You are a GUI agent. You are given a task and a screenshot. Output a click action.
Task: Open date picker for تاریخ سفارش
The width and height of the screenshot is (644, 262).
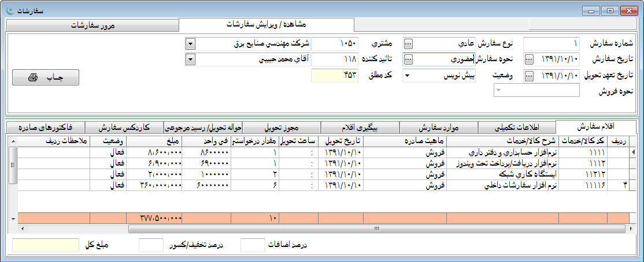(x=529, y=59)
